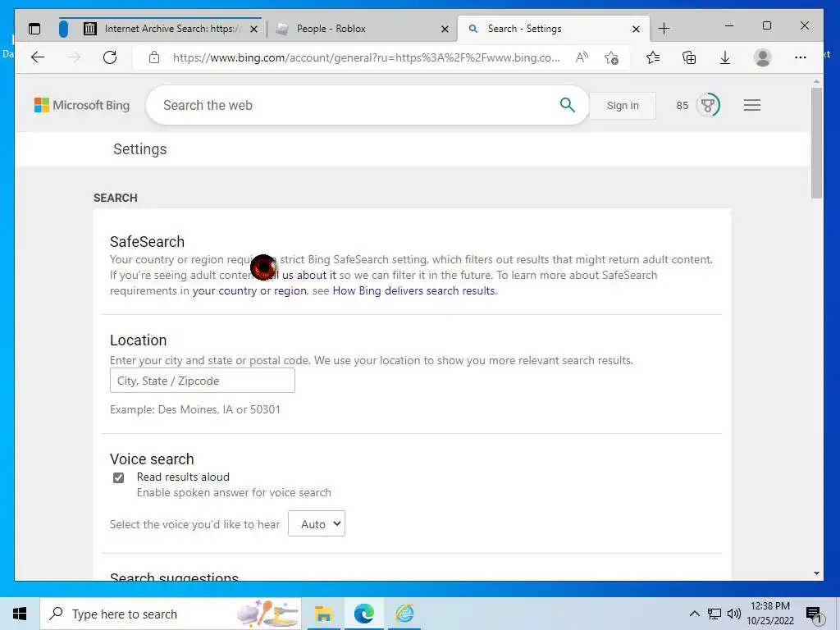Image resolution: width=840 pixels, height=630 pixels.
Task: Open File Explorer from the taskbar
Action: coord(323,614)
